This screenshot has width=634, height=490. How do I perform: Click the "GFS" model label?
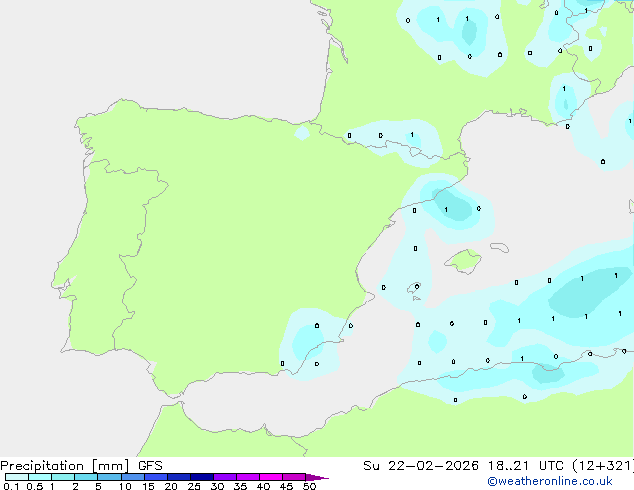(x=150, y=466)
